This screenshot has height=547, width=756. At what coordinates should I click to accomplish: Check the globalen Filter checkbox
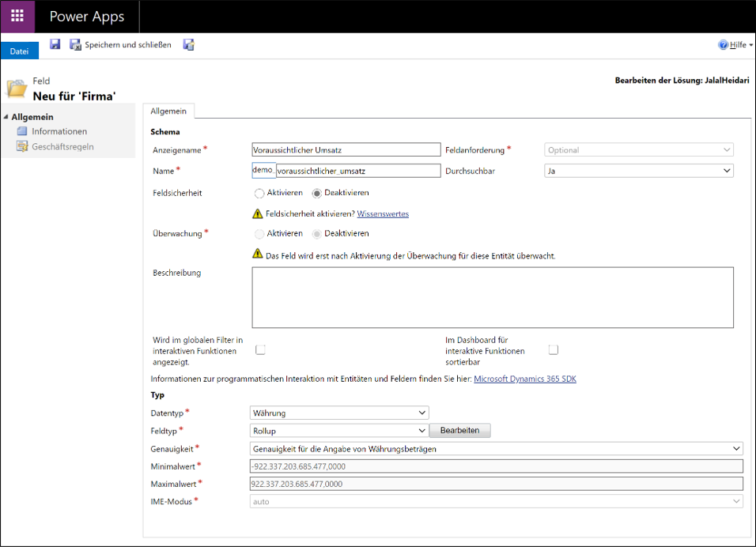[x=260, y=349]
